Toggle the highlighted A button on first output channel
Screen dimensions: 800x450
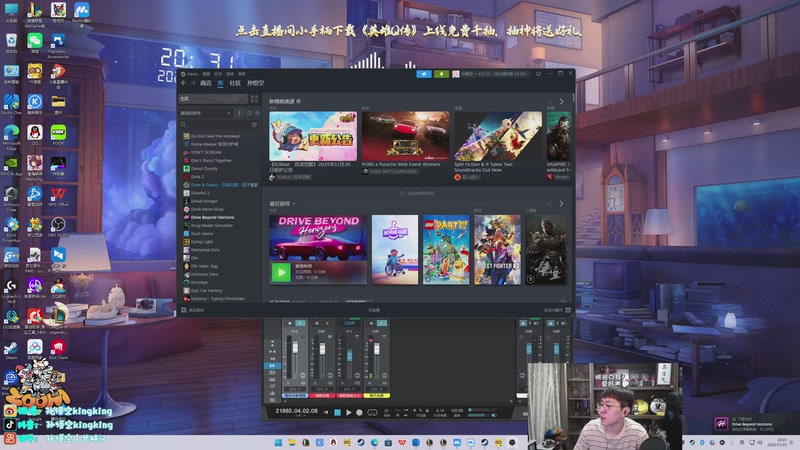coord(523,323)
